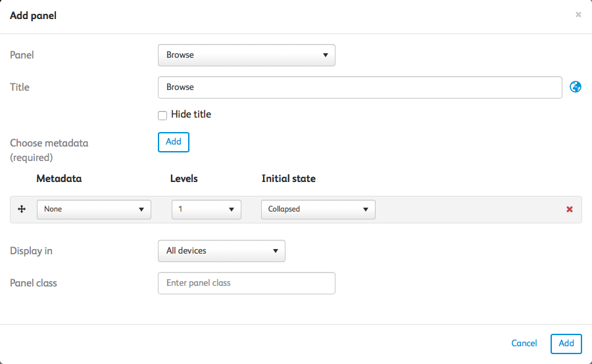The image size is (592, 364).
Task: Click the globe translate icon beside Title
Action: [x=576, y=87]
